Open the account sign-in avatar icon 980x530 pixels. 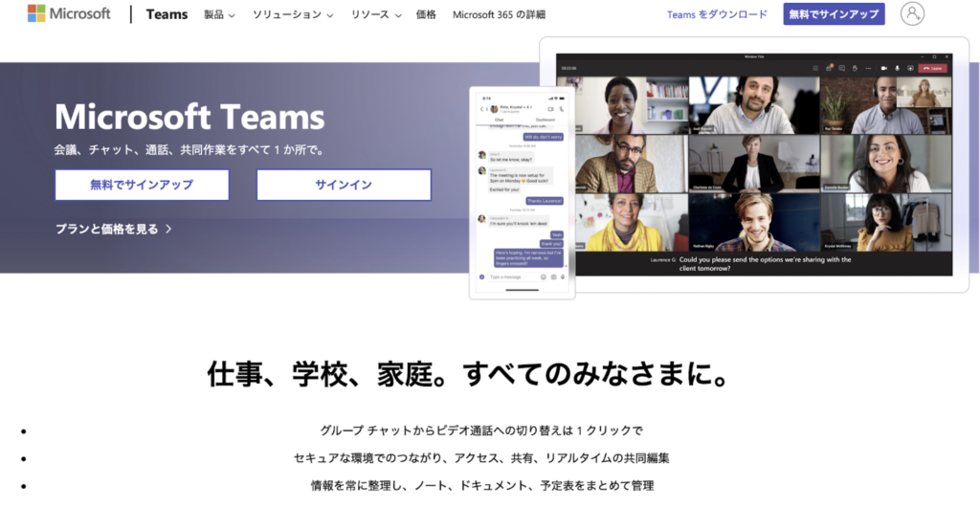tap(912, 13)
